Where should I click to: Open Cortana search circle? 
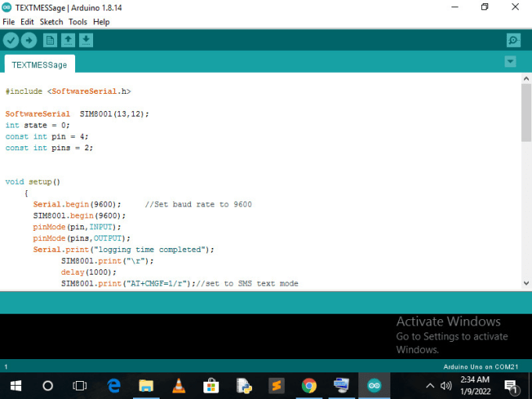pos(48,386)
